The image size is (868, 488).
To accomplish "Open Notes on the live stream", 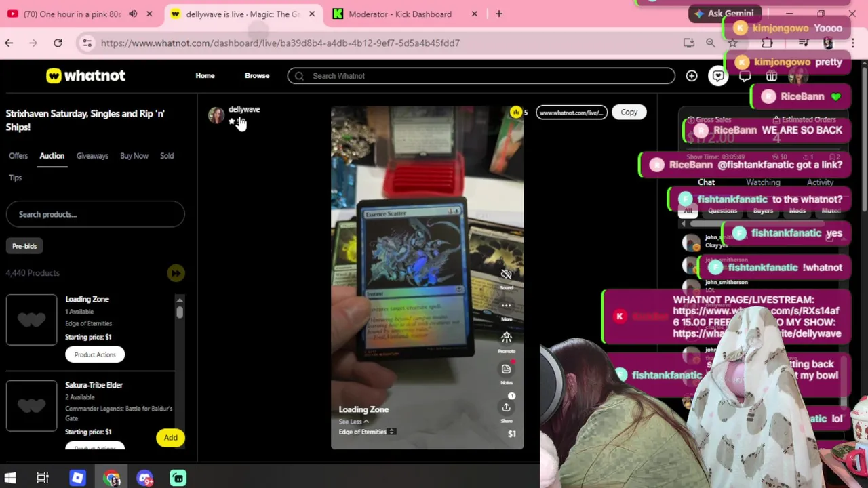I will (506, 372).
